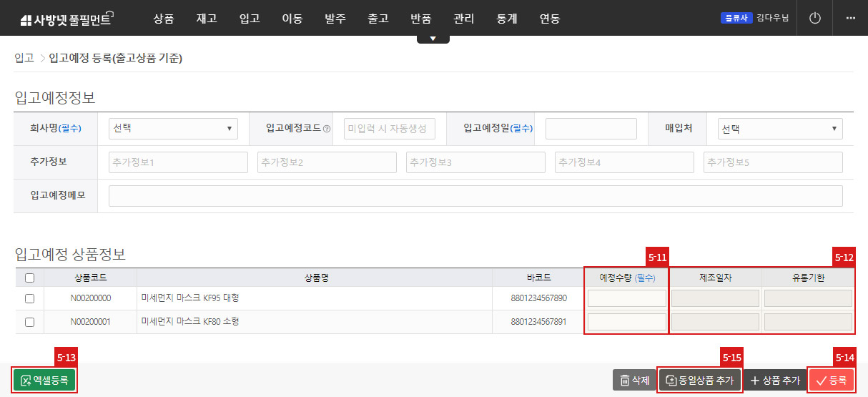
Task: Open product code N00200000 link
Action: (x=91, y=298)
